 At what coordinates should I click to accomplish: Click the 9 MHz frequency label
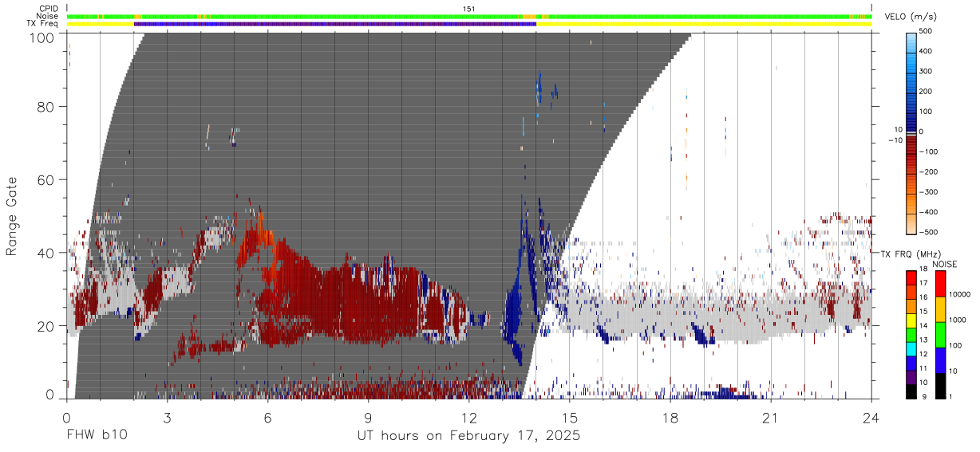click(926, 397)
